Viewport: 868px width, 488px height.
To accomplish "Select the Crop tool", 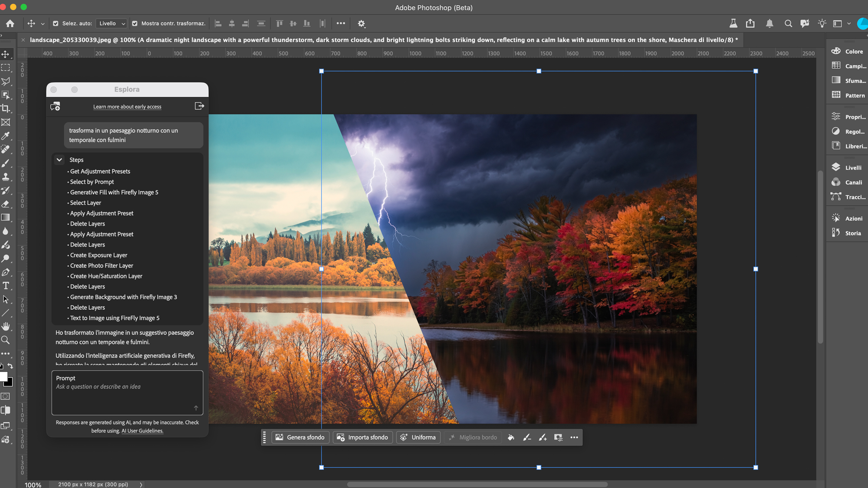I will [6, 108].
